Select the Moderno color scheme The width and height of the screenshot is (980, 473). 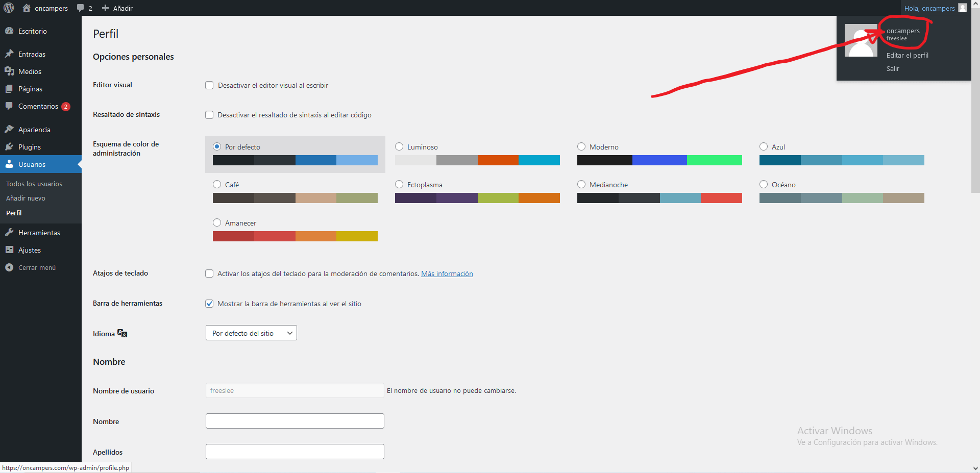581,146
